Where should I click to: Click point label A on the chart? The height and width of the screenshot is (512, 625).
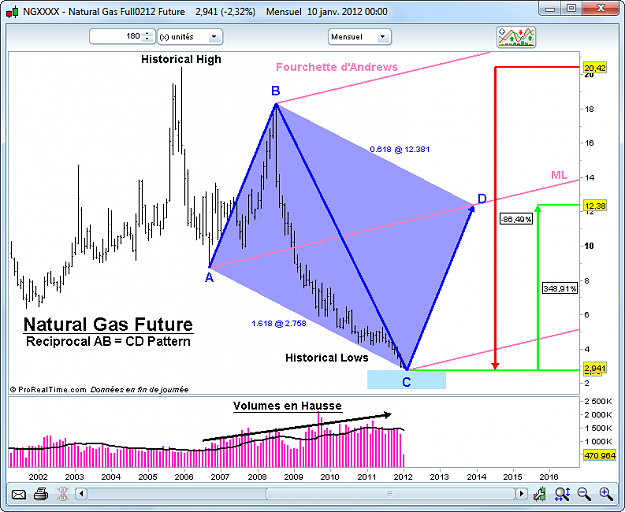click(x=209, y=278)
